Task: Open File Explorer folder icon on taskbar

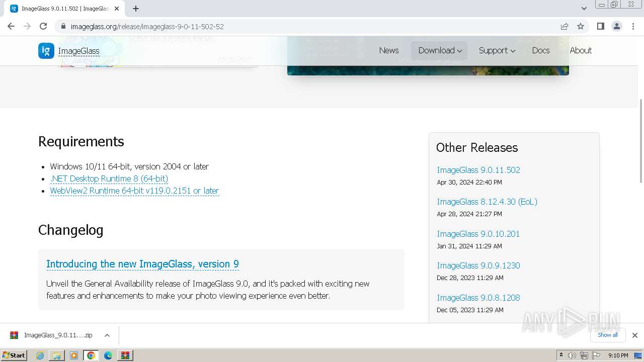Action: click(x=57, y=355)
